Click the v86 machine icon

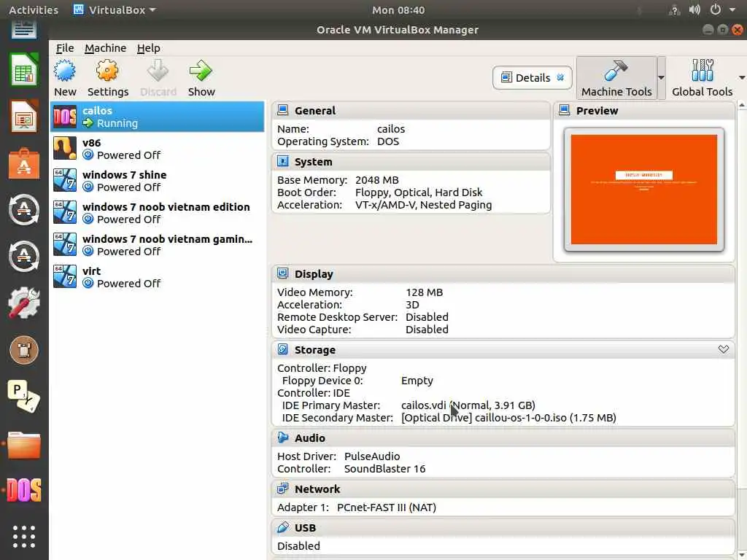pyautogui.click(x=65, y=149)
